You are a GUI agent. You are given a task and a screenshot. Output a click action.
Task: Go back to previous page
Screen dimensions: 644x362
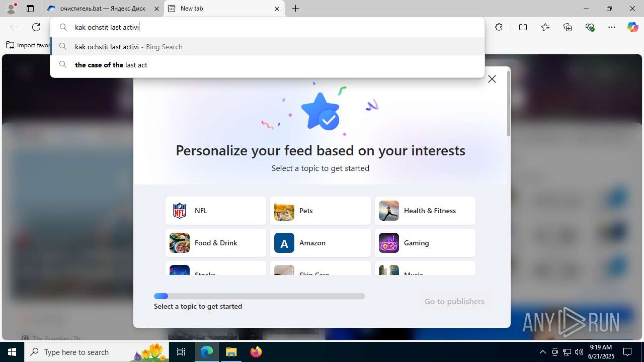pos(14,27)
